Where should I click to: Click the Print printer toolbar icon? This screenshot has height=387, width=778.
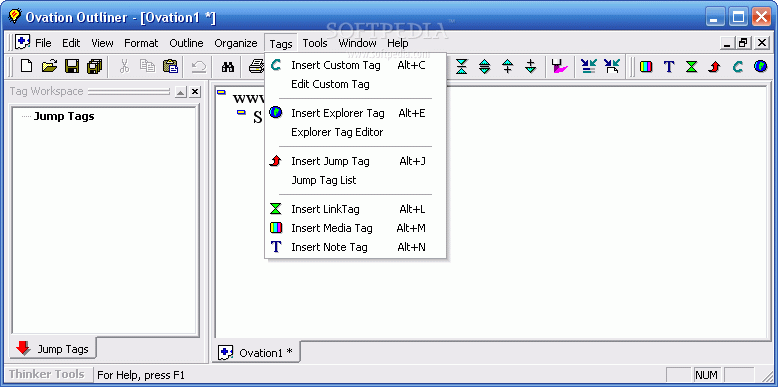point(256,66)
